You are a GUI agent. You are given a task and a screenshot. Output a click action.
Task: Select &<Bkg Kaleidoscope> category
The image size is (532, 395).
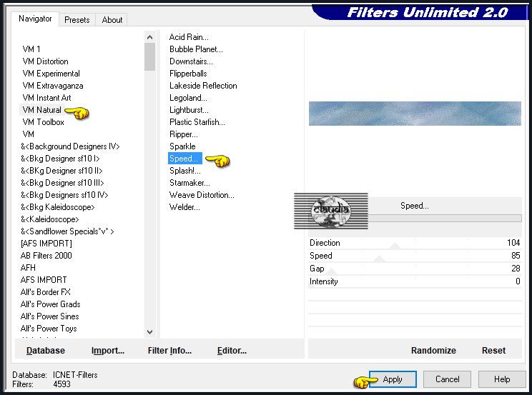pos(58,207)
